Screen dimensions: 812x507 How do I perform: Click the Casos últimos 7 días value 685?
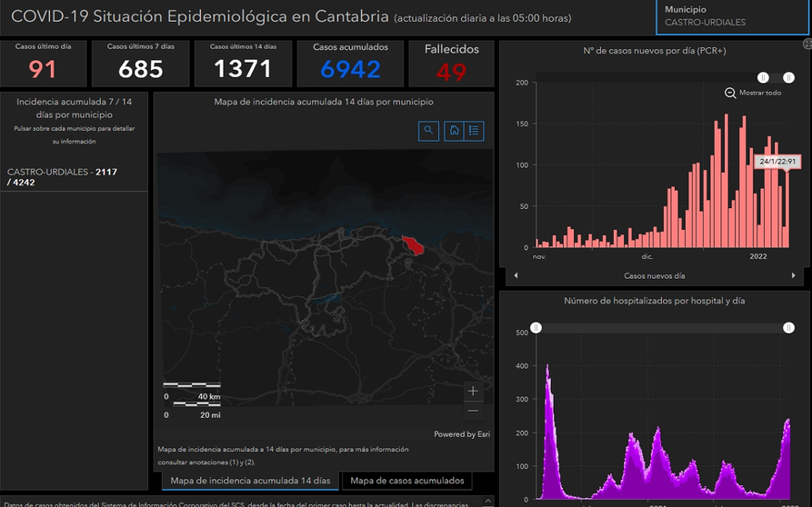(x=140, y=69)
